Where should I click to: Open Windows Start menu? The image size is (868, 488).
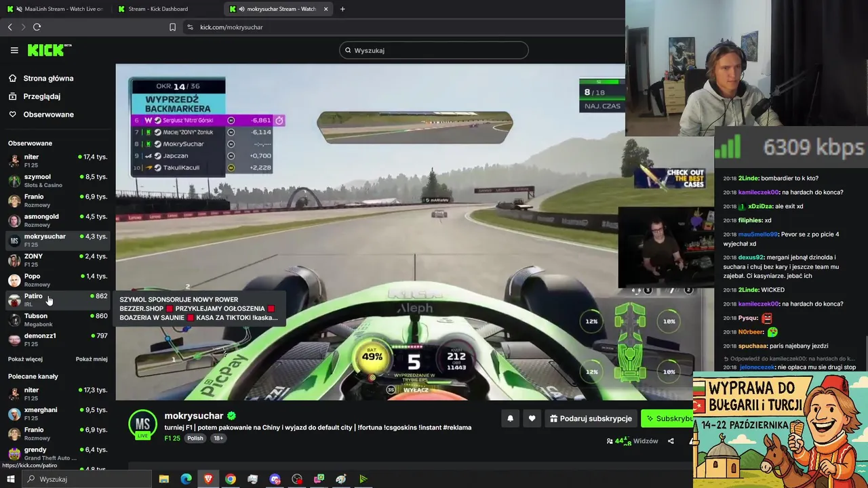tap(10, 479)
